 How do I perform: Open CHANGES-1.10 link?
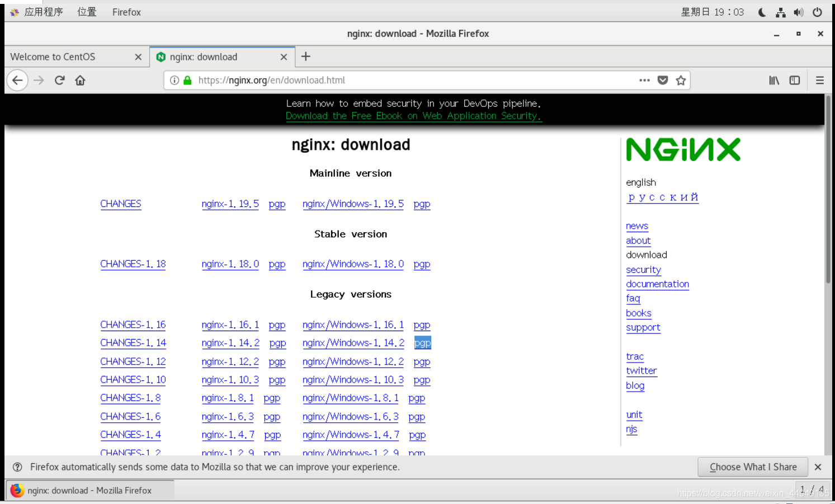pyautogui.click(x=133, y=380)
